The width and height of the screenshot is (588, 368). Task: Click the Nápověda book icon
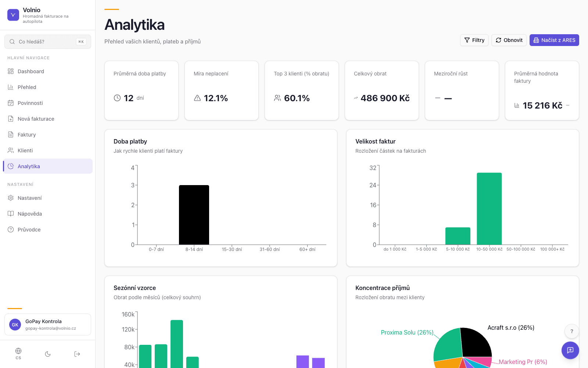[11, 214]
